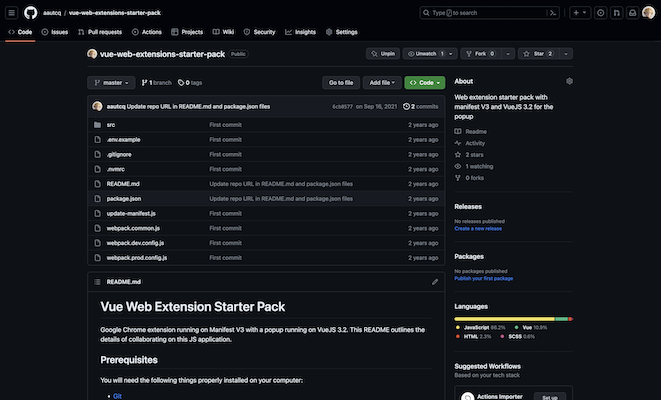This screenshot has height=400, width=661.
Task: Open the webpack.common.js file
Action: (x=133, y=228)
